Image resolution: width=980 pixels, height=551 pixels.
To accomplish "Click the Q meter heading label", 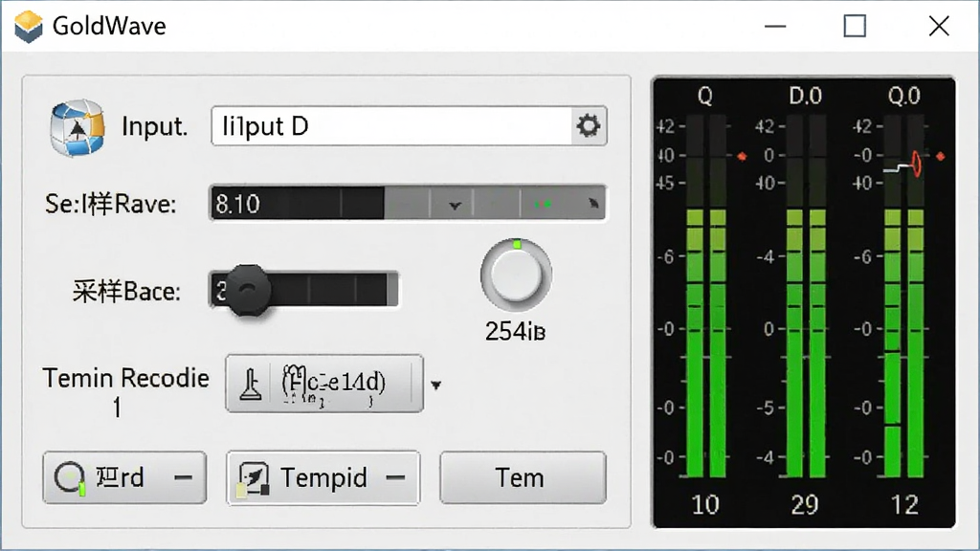I will (705, 97).
